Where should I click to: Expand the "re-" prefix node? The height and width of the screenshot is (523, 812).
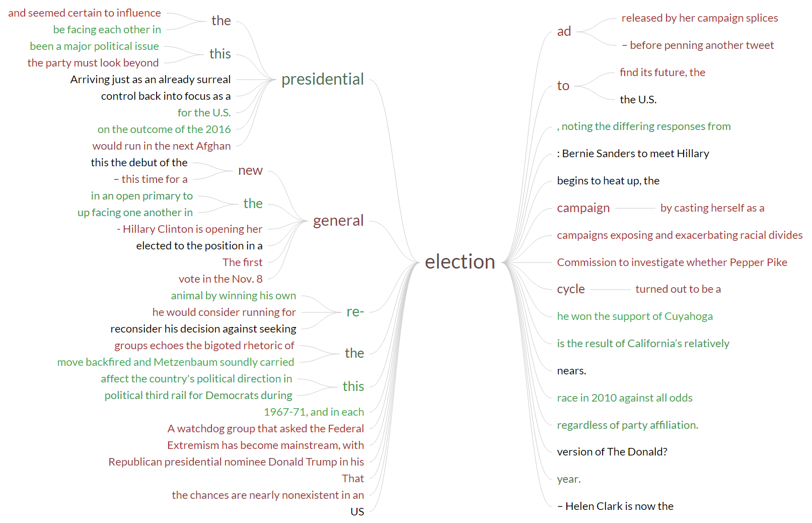pyautogui.click(x=355, y=312)
